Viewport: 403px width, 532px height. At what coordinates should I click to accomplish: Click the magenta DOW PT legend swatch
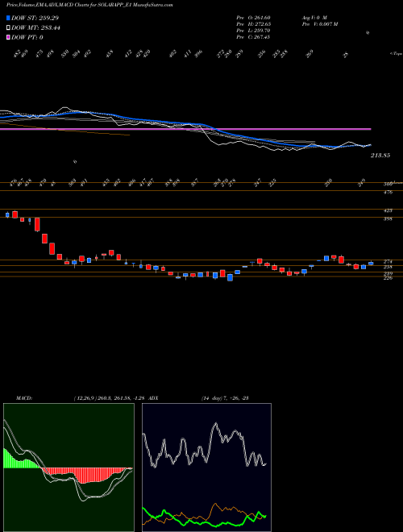click(8, 37)
